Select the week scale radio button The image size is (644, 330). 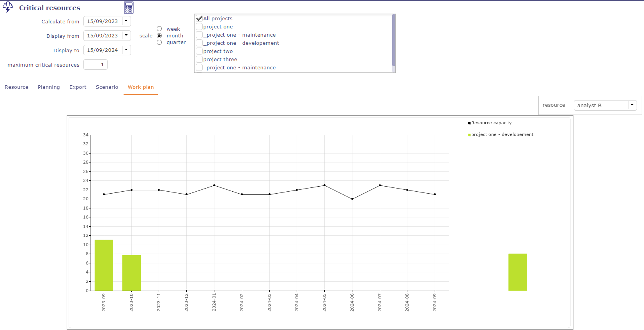click(159, 29)
